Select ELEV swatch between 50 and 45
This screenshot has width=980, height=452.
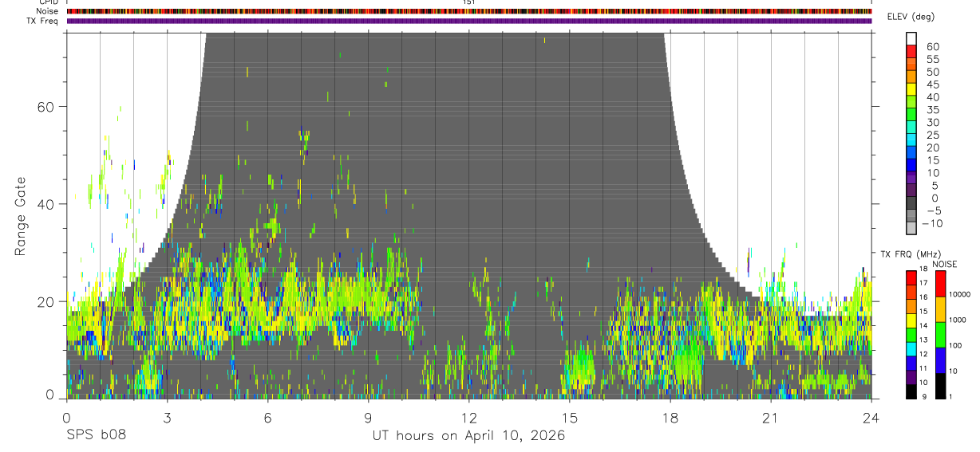(911, 78)
